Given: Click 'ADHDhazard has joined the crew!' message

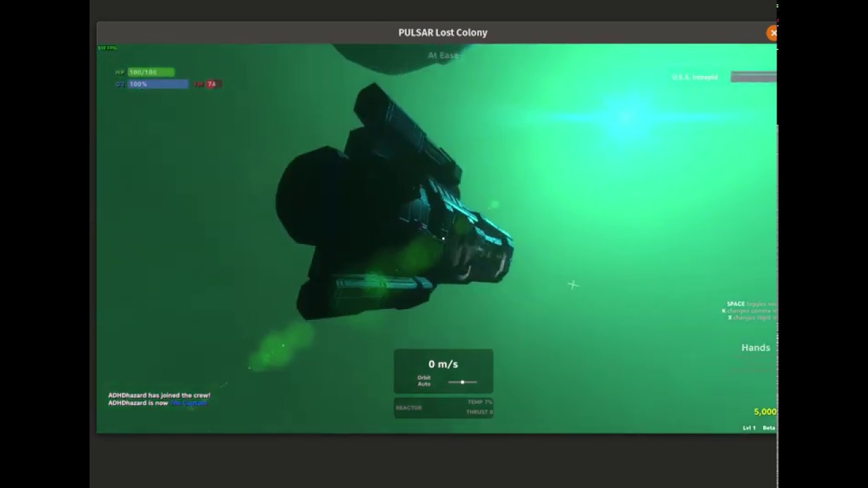Looking at the screenshot, I should [x=159, y=395].
